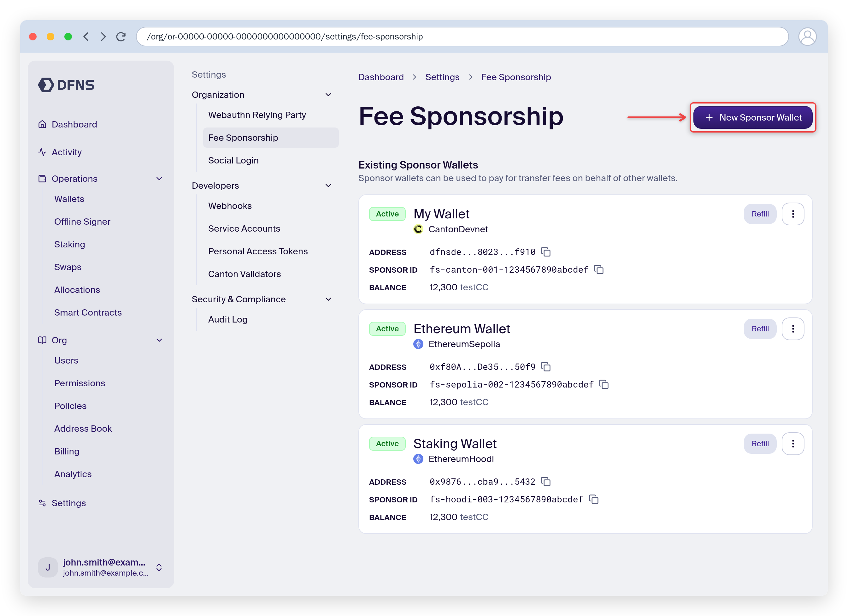The image size is (848, 616).
Task: Open Webhooks settings page
Action: click(x=230, y=206)
